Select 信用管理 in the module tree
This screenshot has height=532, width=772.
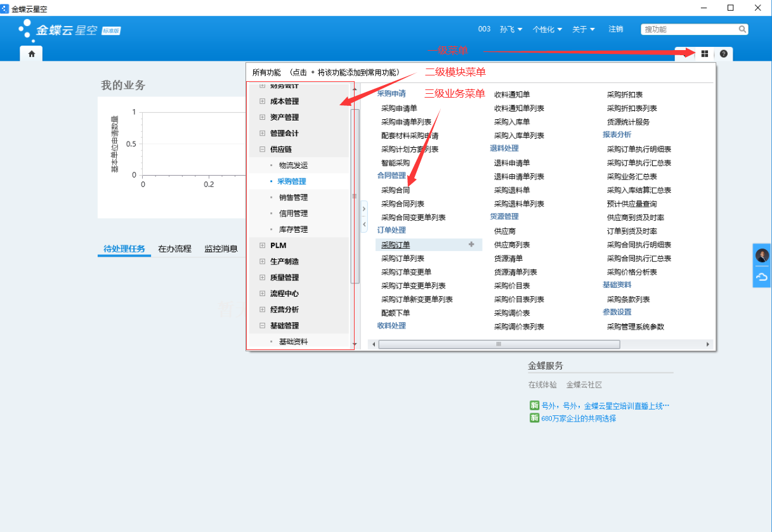(293, 214)
